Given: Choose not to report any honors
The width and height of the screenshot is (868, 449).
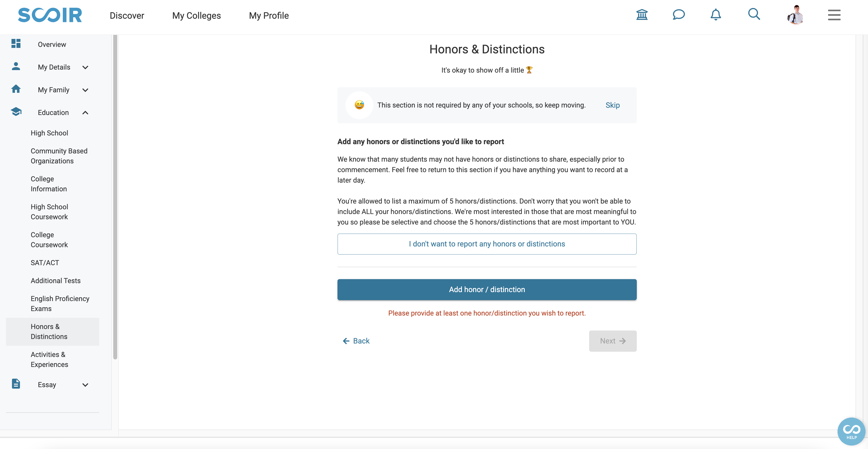Looking at the screenshot, I should pyautogui.click(x=487, y=244).
